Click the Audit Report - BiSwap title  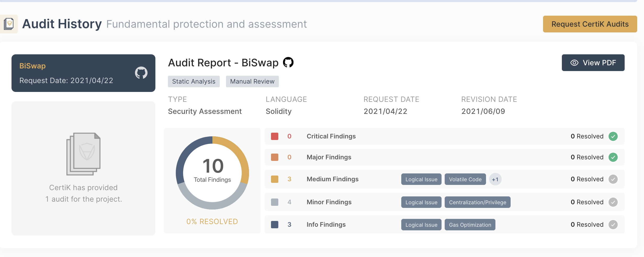point(223,63)
